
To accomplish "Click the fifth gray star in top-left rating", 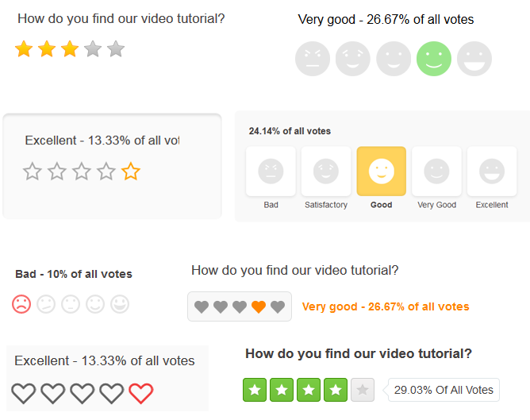I will (116, 48).
